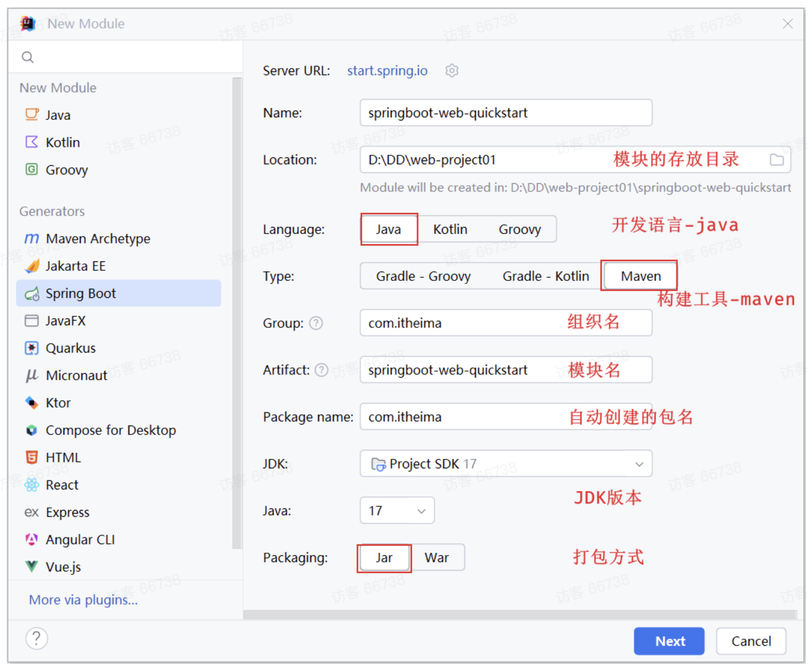Click the Project SDK folder icon

click(x=378, y=464)
